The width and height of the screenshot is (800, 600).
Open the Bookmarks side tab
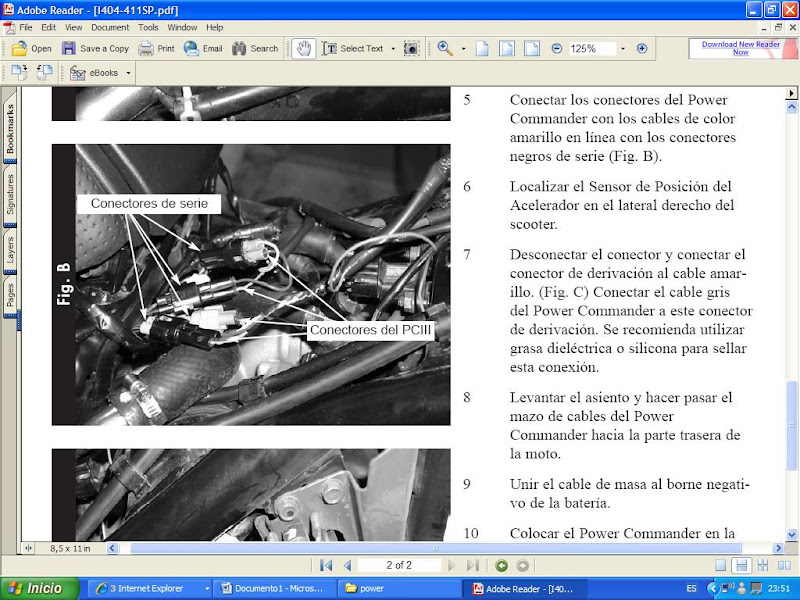click(10, 126)
